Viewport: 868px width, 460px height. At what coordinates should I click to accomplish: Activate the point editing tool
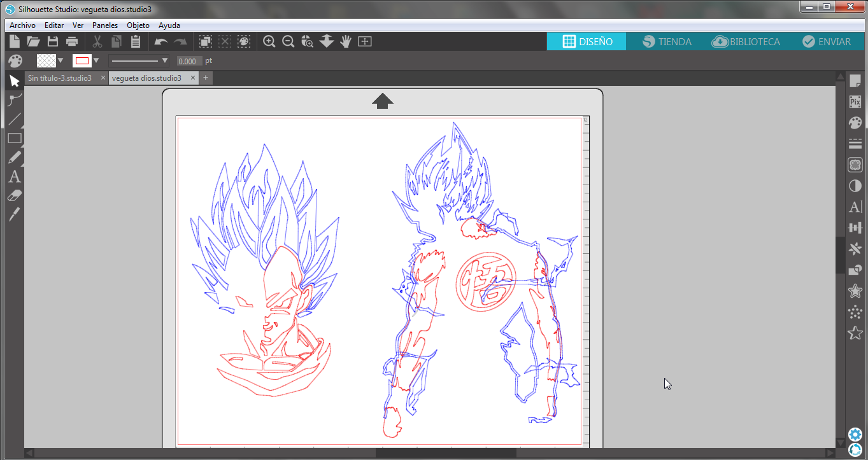[x=14, y=100]
